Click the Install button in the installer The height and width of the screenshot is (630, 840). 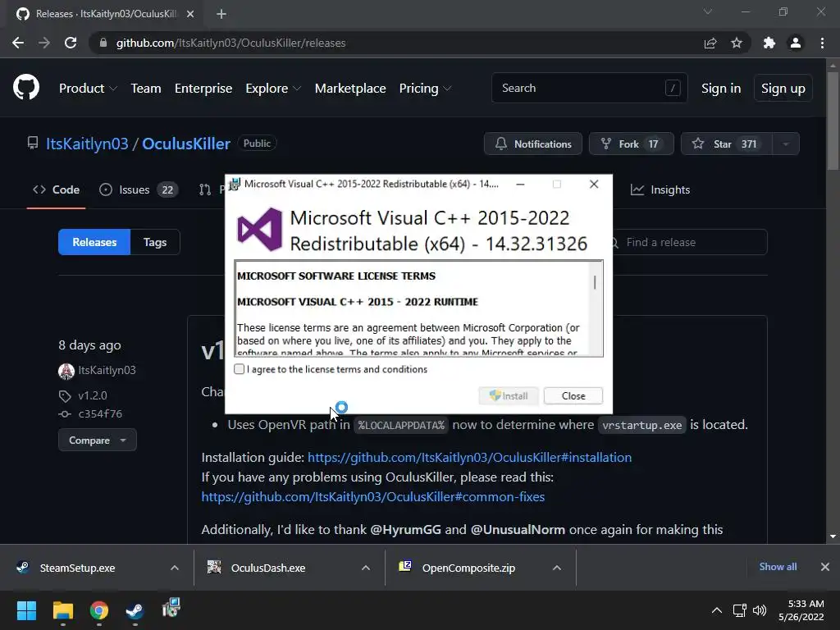point(509,396)
